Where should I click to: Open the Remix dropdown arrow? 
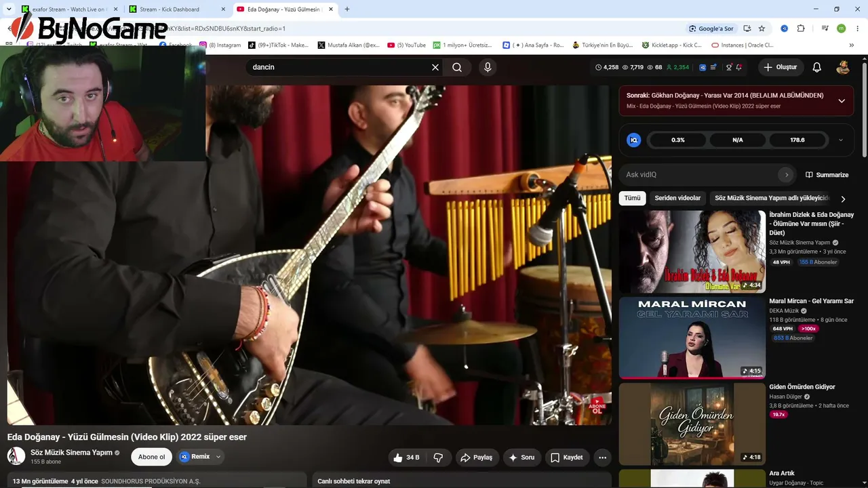(x=218, y=457)
